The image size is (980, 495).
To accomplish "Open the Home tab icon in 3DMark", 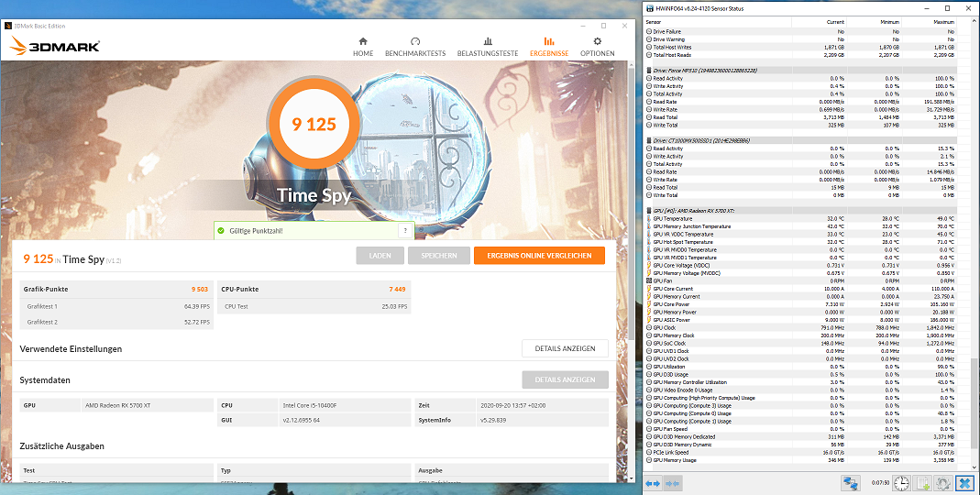I will click(363, 41).
